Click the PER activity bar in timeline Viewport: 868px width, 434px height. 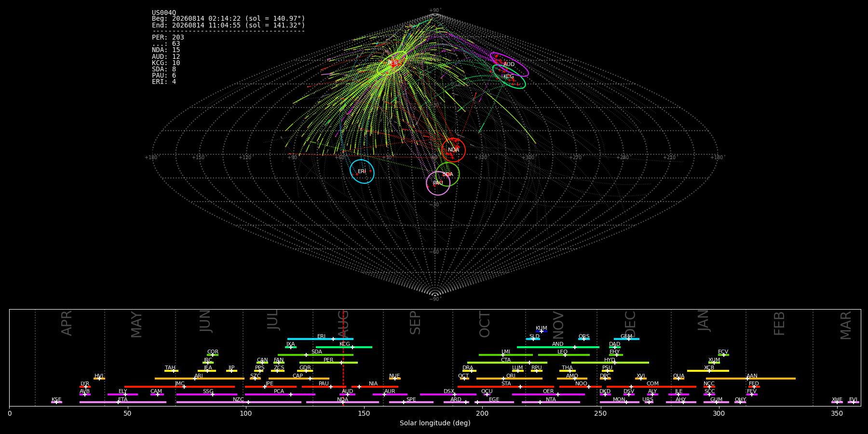(328, 363)
